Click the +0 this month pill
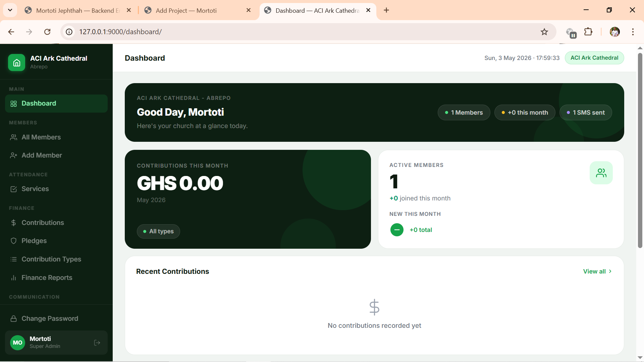Viewport: 644px width, 362px height. point(525,113)
